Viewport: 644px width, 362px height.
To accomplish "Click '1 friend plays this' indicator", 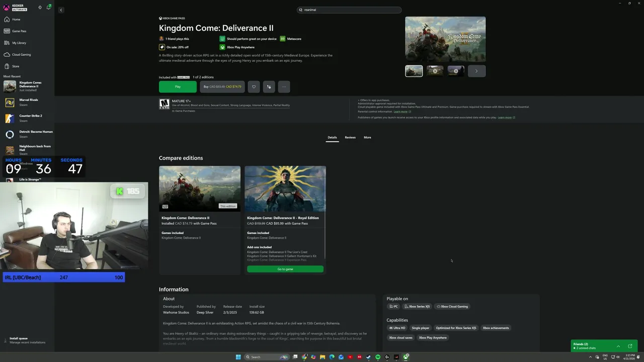I will point(174,39).
